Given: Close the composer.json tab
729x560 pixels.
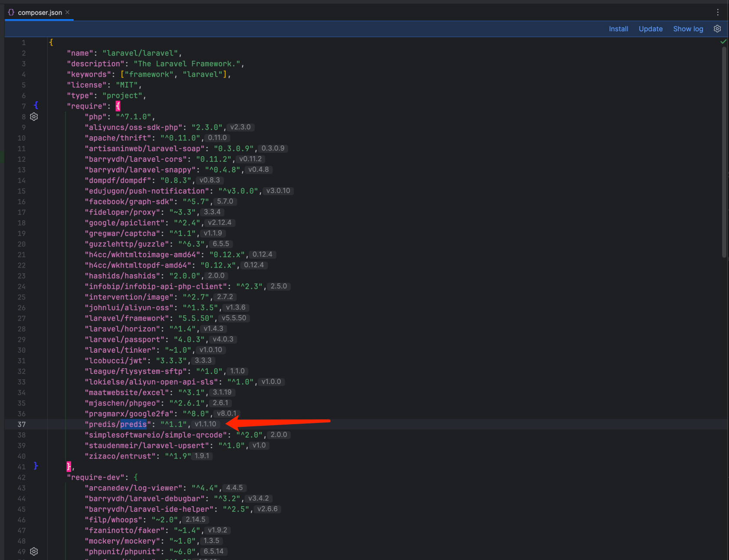Looking at the screenshot, I should [67, 12].
